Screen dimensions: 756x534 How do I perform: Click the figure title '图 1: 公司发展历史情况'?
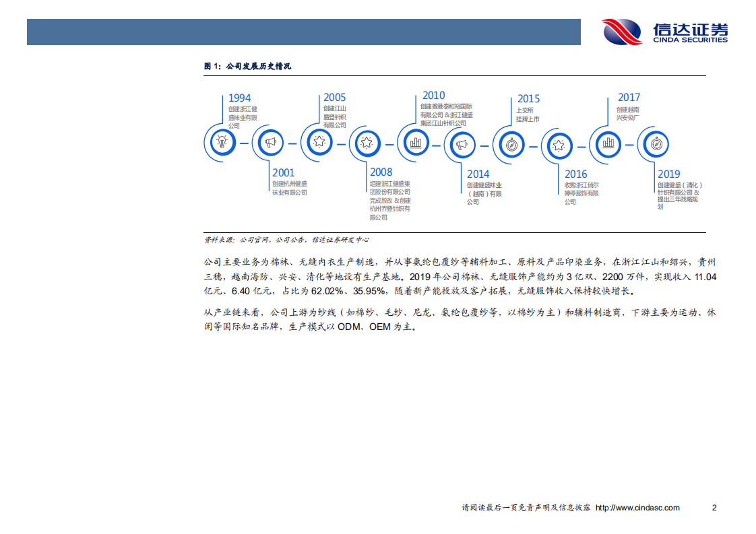click(x=247, y=66)
